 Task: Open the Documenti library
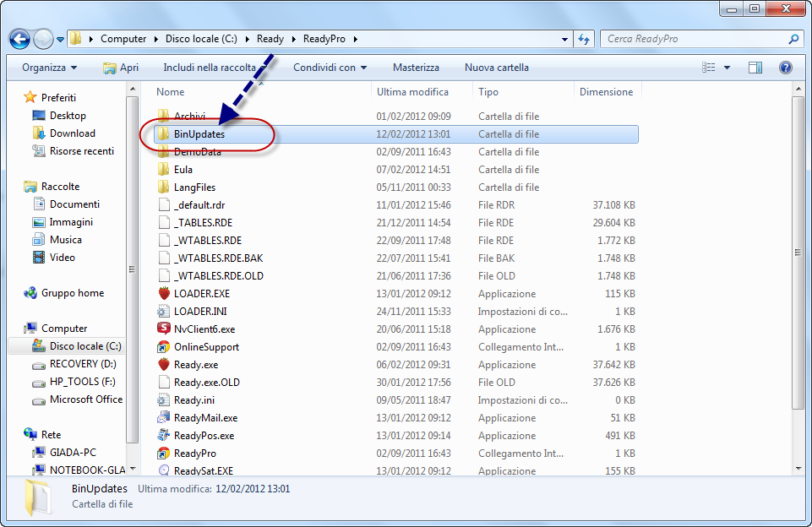click(66, 204)
